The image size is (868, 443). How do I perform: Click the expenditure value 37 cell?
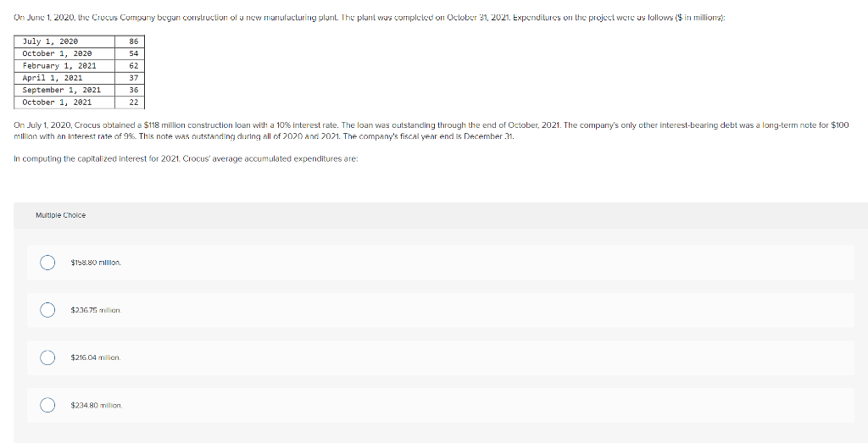coord(130,78)
